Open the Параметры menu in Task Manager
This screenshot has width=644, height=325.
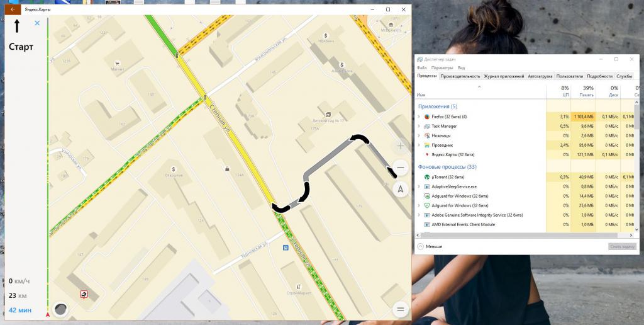point(442,67)
